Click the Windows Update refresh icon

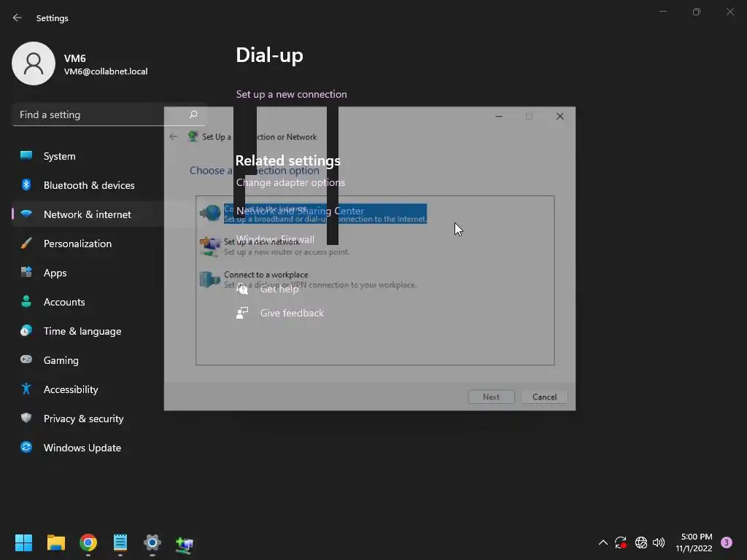coord(26,447)
